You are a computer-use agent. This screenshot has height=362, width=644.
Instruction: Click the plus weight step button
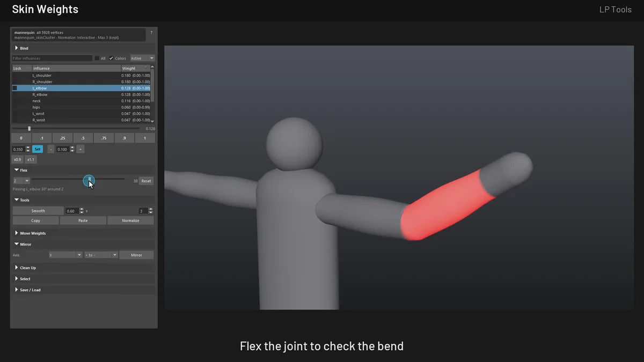pos(80,149)
